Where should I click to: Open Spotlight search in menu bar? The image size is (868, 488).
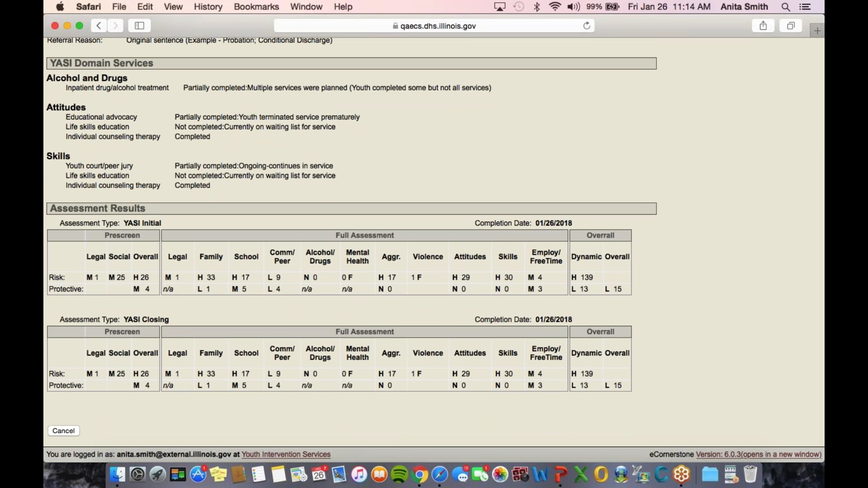785,7
